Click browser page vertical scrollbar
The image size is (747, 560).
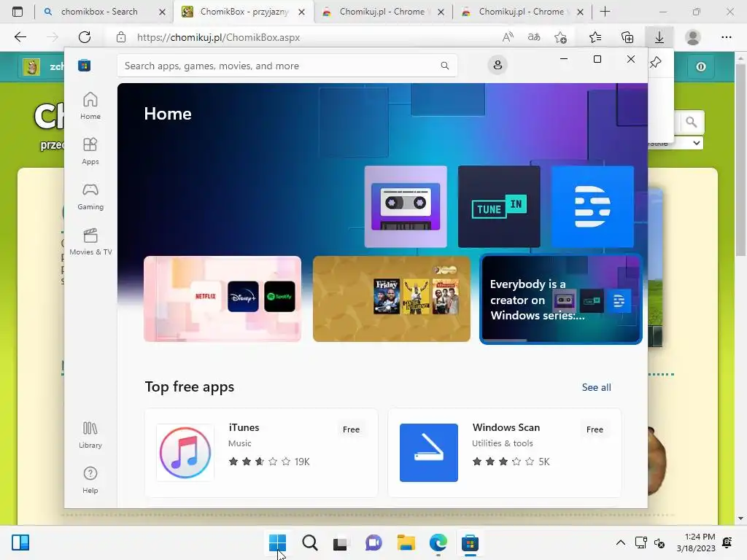740,160
